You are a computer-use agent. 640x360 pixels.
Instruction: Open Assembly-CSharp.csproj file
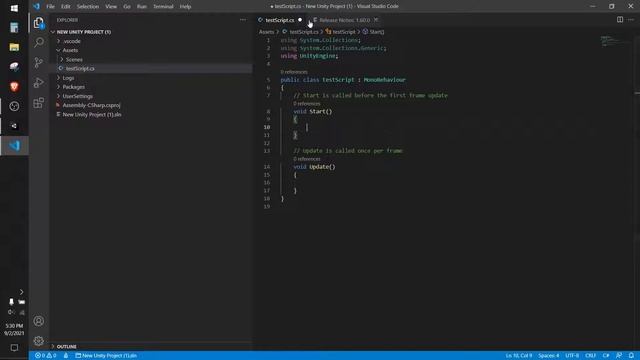point(151,105)
